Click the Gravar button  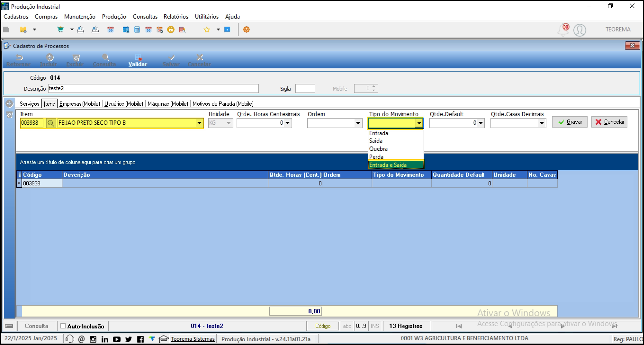(x=569, y=122)
